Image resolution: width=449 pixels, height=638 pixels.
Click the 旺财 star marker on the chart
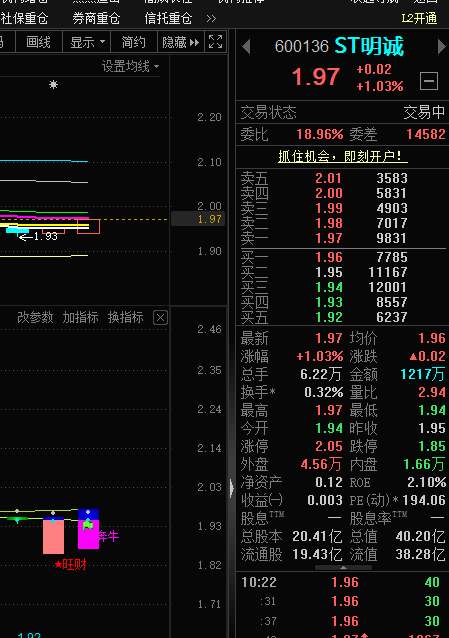pyautogui.click(x=70, y=565)
